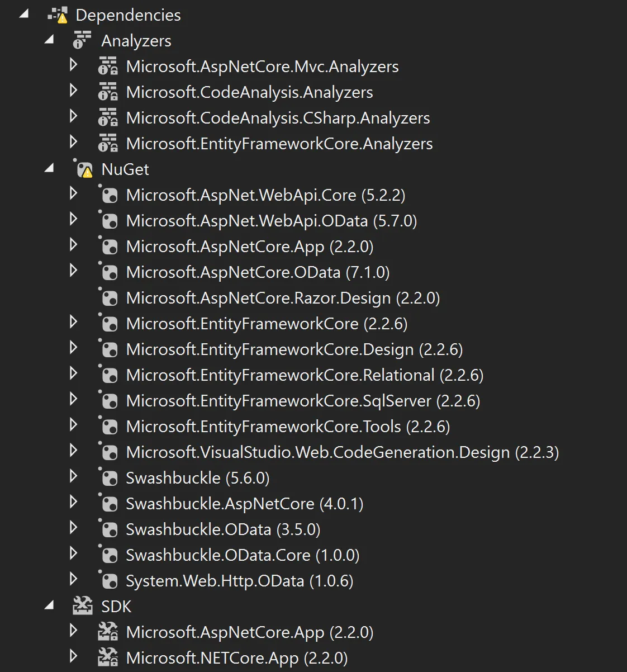Expand Microsoft.AspNetCore.OData package
627x672 pixels.
tap(73, 271)
